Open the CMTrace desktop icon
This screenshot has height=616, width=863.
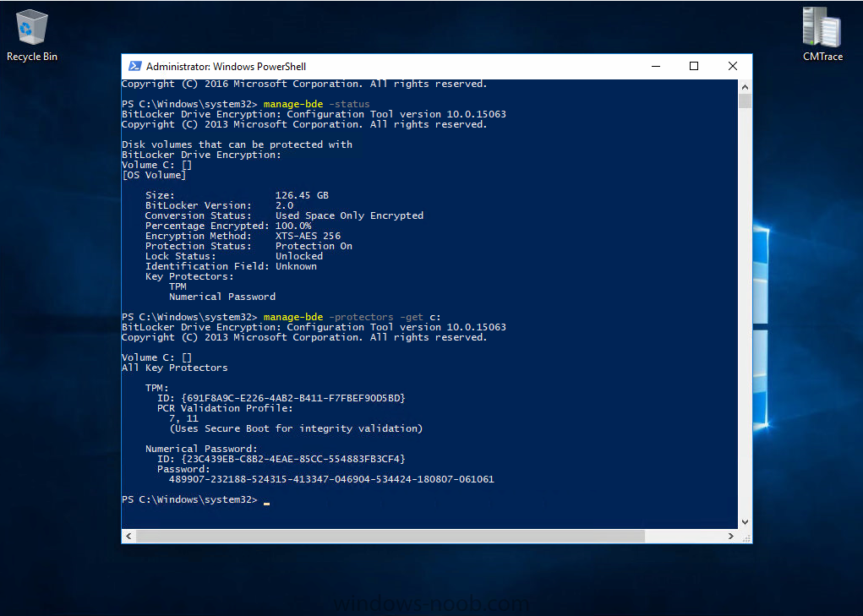[x=822, y=35]
